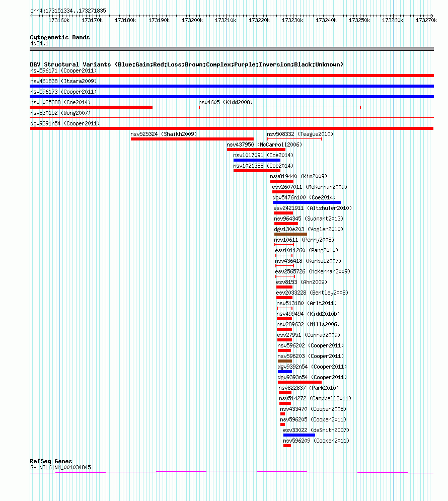Screen dimensions: 448x501
Task: Open esv8153 (Ahn2009) variant
Action: click(x=284, y=287)
